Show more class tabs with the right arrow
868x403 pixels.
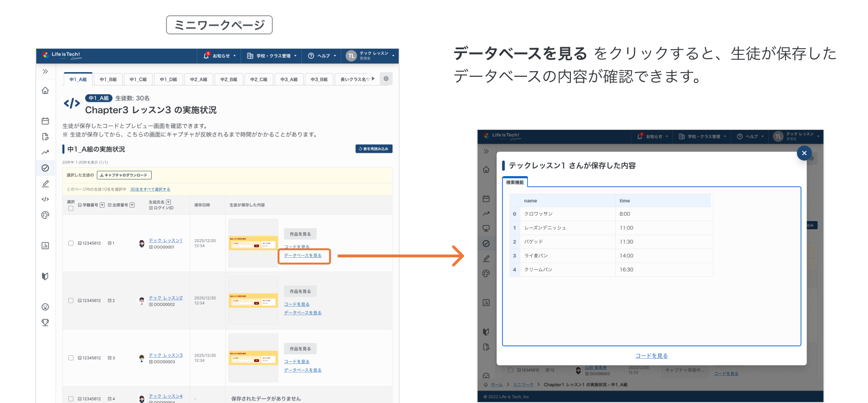[x=373, y=79]
